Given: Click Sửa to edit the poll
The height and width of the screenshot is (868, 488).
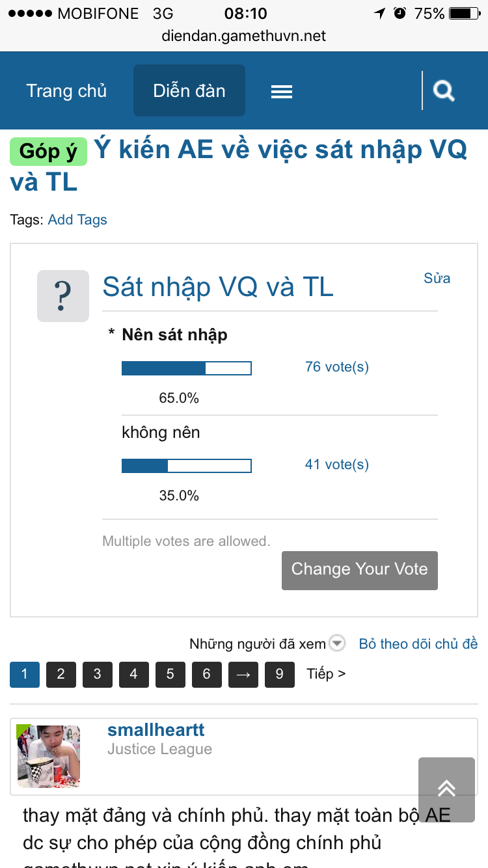Looking at the screenshot, I should [437, 278].
